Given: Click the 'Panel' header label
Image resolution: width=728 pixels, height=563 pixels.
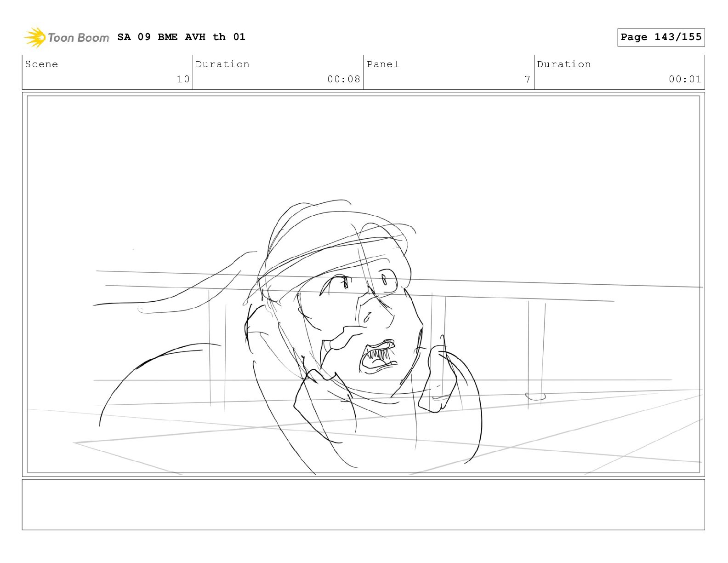Looking at the screenshot, I should 383,64.
